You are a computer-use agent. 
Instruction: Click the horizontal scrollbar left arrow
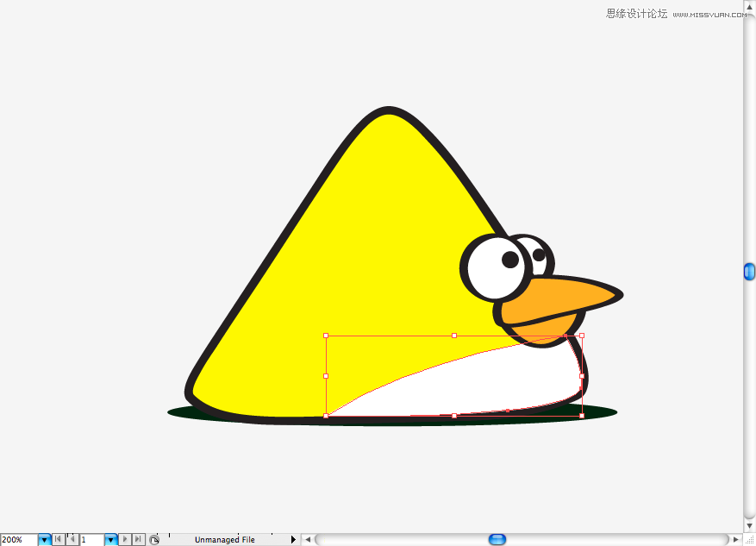pos(308,540)
